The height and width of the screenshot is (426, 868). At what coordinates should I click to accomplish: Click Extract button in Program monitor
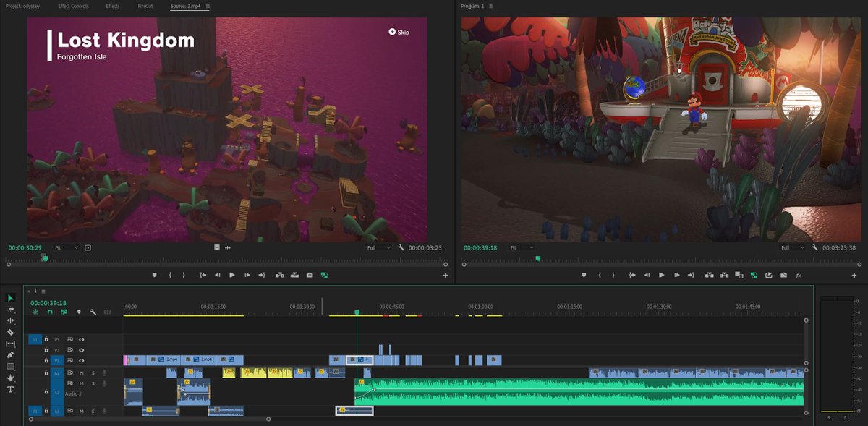(725, 275)
